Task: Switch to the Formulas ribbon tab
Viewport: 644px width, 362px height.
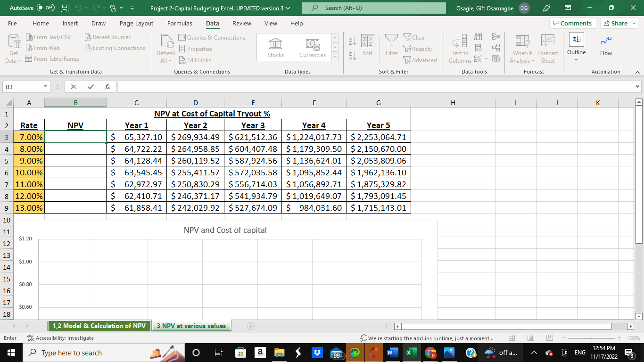Action: [x=180, y=23]
